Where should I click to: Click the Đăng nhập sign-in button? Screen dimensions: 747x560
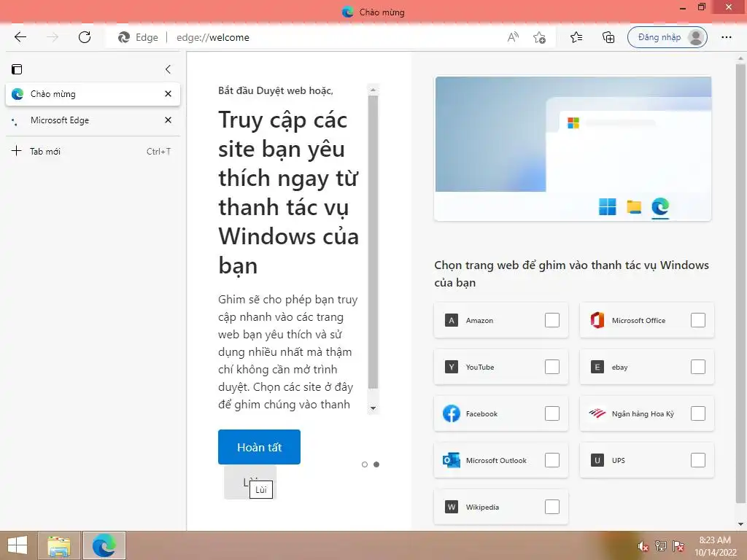[667, 37]
